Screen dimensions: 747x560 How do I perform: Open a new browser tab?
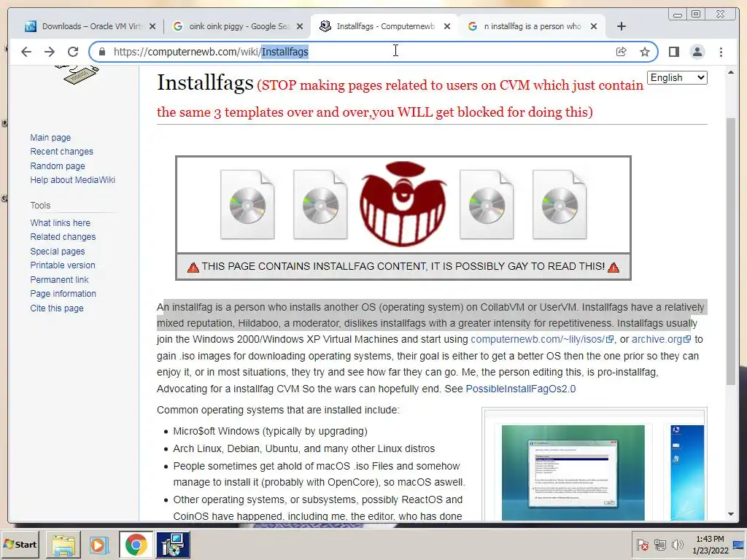622,26
